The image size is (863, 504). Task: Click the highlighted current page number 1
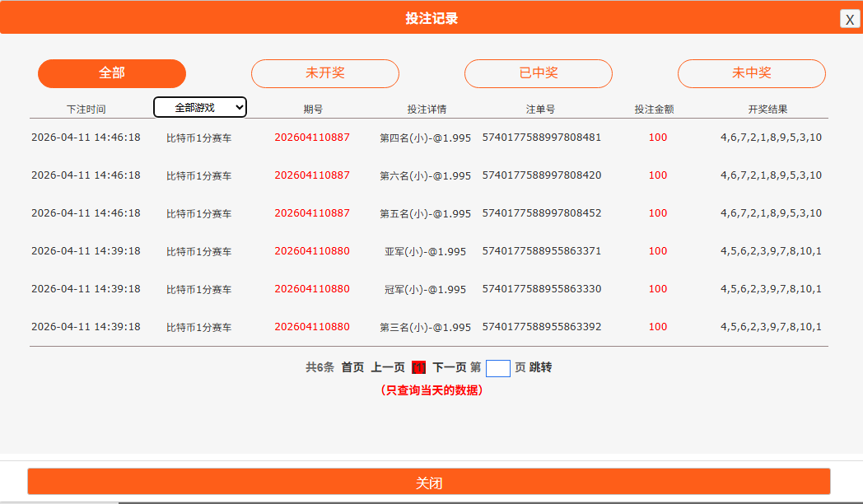point(418,367)
